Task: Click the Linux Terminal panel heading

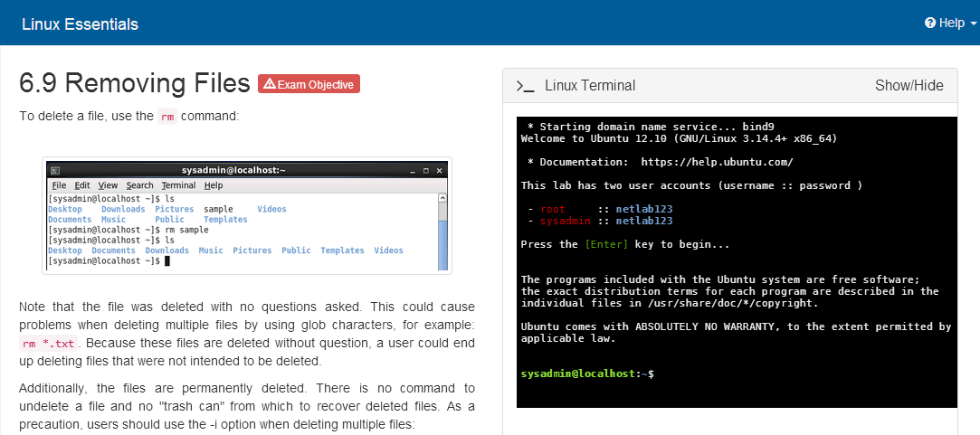Action: tap(590, 86)
